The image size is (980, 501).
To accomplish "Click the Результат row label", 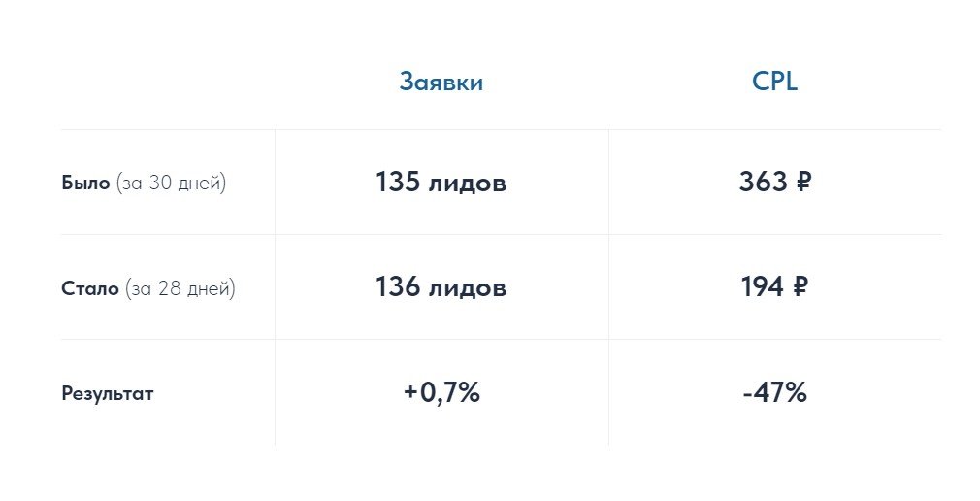I will tap(107, 394).
